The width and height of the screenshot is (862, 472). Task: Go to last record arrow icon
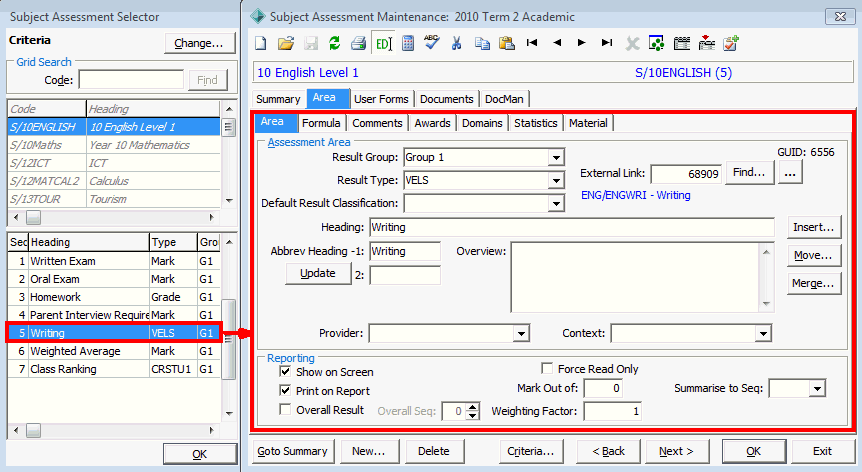tap(607, 42)
